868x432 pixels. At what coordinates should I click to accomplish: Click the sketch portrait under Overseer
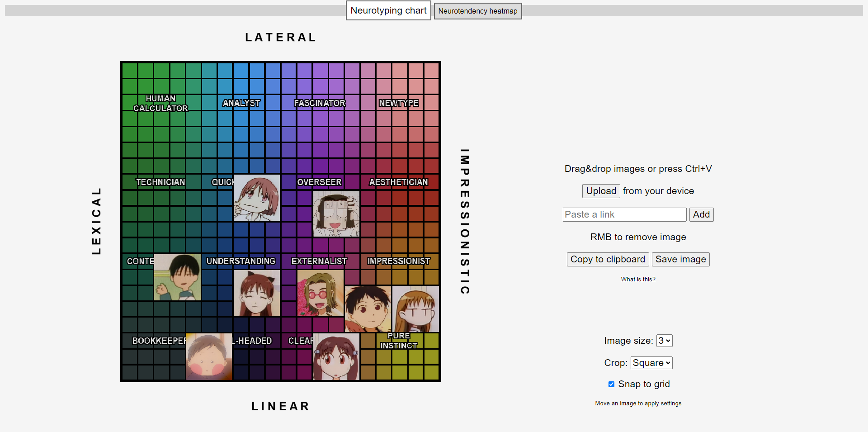(336, 214)
